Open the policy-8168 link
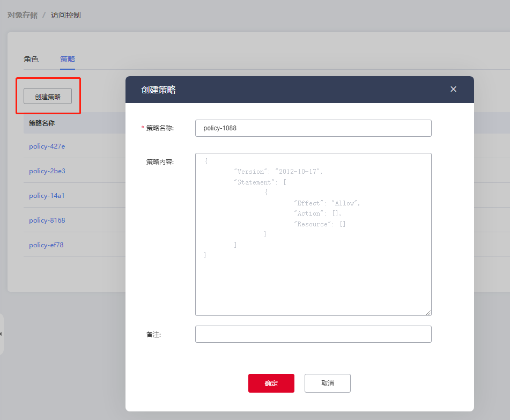This screenshot has width=510, height=420. [47, 220]
